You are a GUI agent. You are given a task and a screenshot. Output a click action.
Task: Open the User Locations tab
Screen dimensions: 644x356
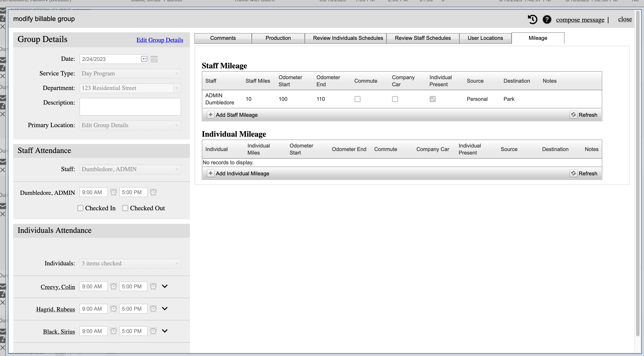click(x=485, y=38)
